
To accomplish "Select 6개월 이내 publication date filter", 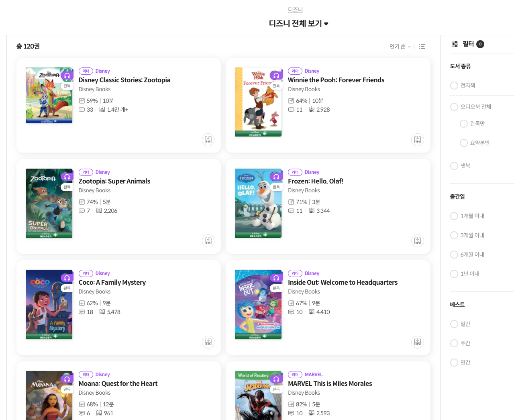I will click(454, 255).
